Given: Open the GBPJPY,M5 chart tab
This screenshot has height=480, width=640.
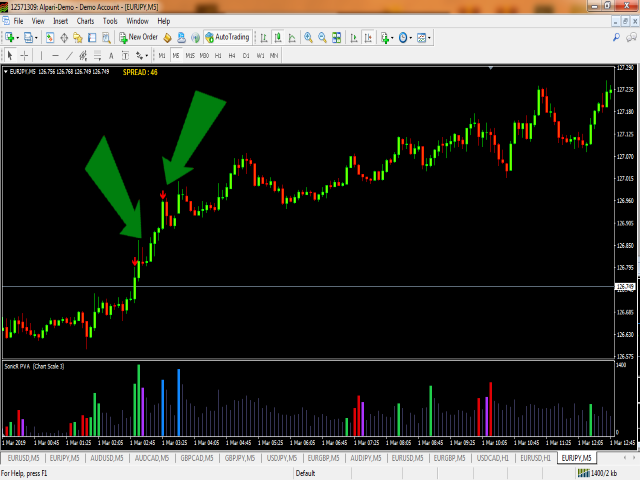Looking at the screenshot, I should (240, 458).
